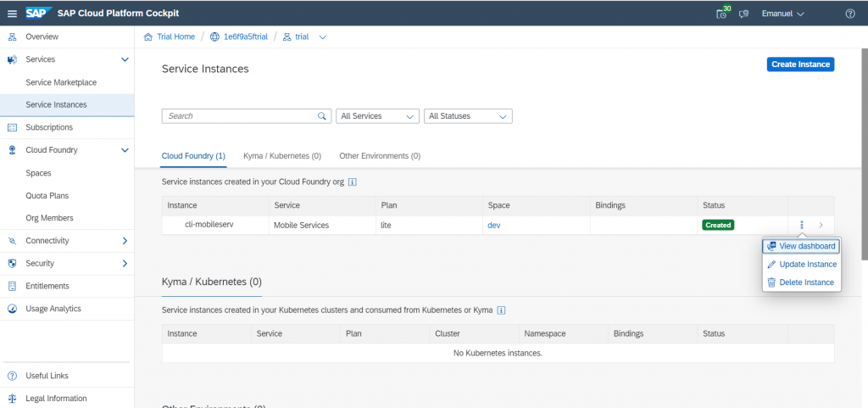868x408 pixels.
Task: Expand the Security sidebar section
Action: [x=125, y=264]
